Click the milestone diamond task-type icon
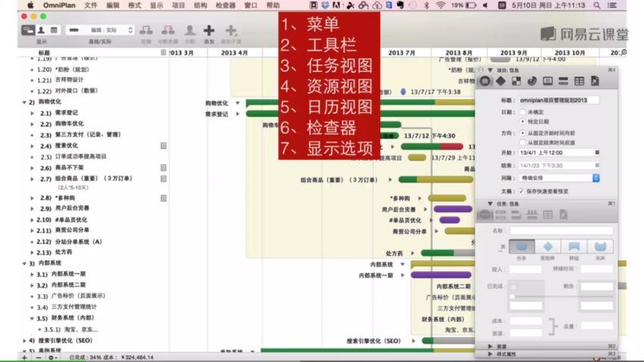 (548, 246)
